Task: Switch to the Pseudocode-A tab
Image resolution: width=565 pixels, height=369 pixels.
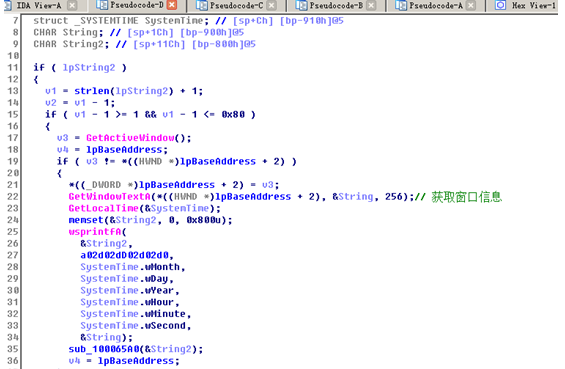Action: pyautogui.click(x=436, y=5)
